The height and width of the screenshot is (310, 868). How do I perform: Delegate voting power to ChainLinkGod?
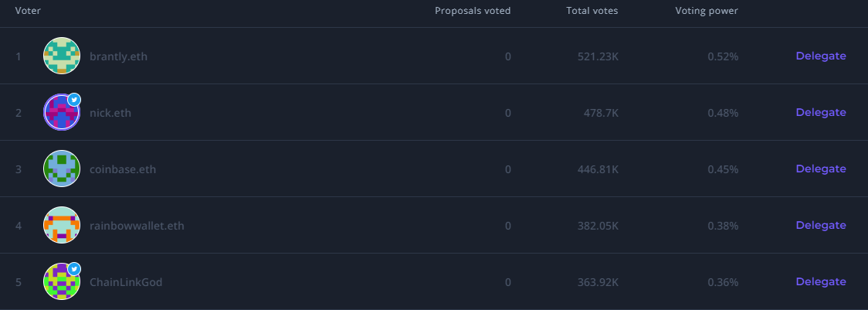pyautogui.click(x=820, y=282)
